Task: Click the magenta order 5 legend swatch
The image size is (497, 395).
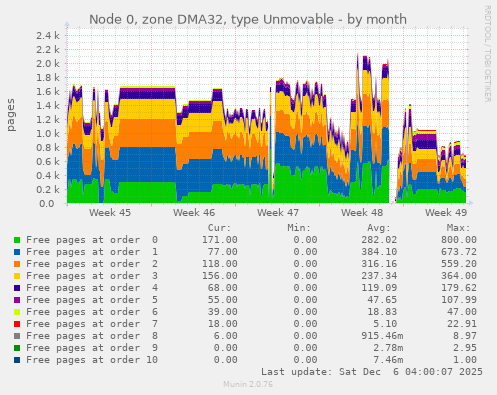Action: coord(17,300)
